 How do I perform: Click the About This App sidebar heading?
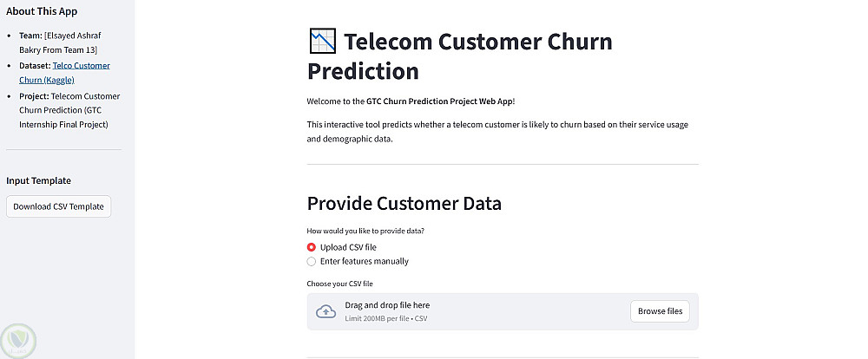[x=43, y=11]
